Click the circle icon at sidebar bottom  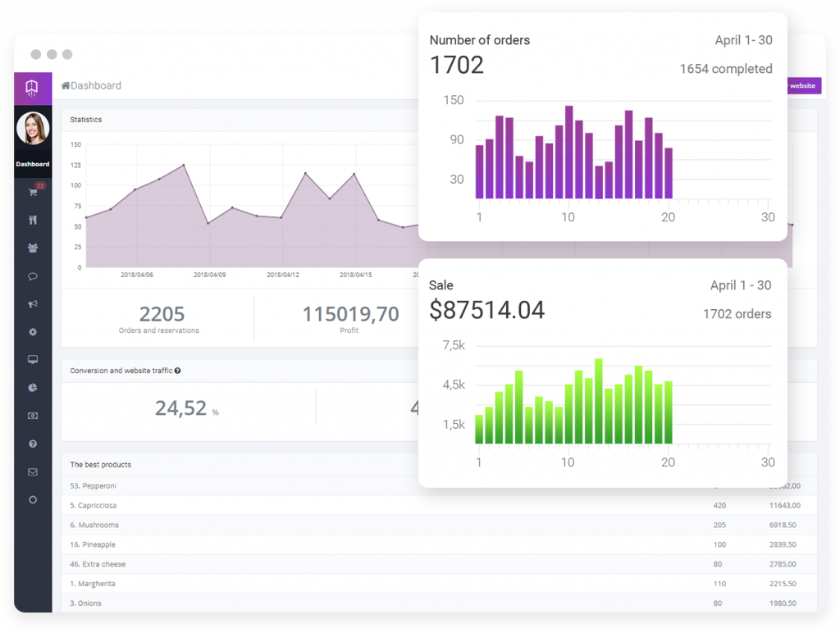click(x=33, y=499)
